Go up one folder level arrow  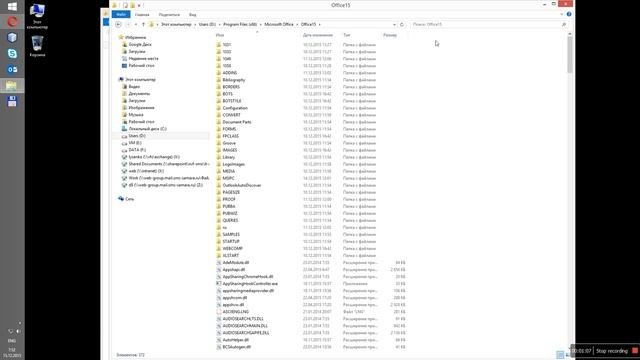[x=143, y=24]
